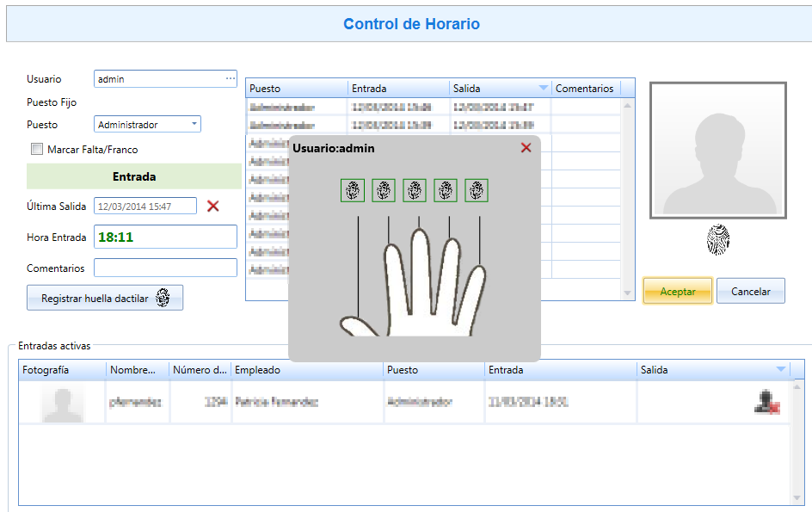Screen dimensions: 812x512
Task: Select the ring finger fingerprint icon
Action: [446, 190]
